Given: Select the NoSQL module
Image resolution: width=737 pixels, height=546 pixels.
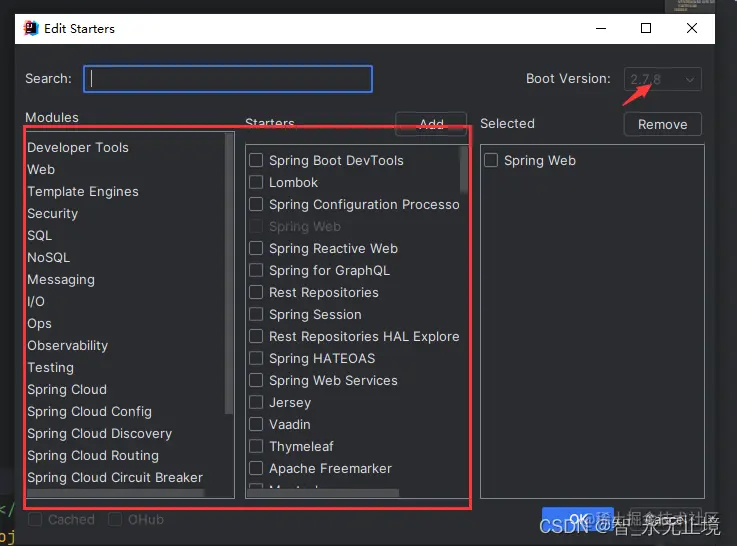Looking at the screenshot, I should point(48,257).
